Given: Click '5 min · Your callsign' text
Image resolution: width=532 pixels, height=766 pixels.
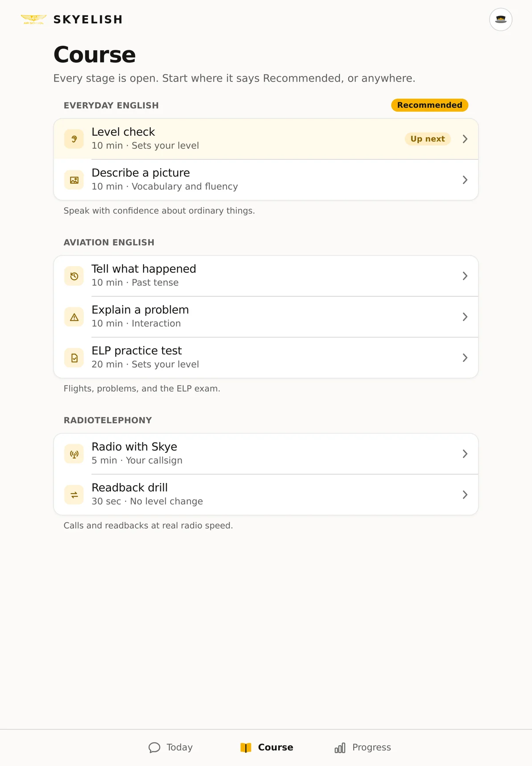Looking at the screenshot, I should pos(137,460).
